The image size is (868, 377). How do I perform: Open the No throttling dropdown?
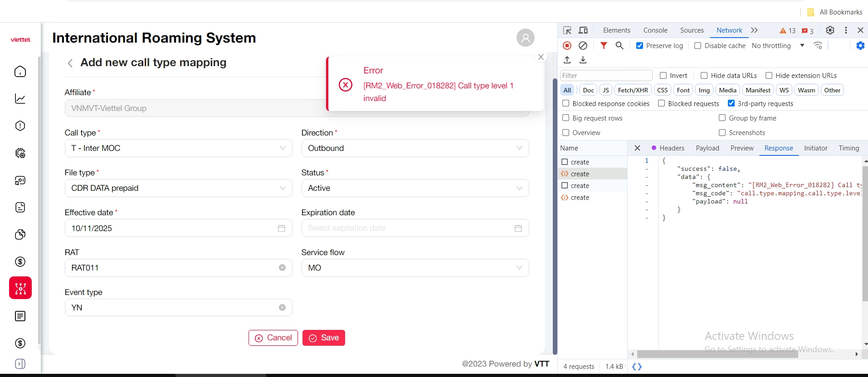[x=778, y=46]
